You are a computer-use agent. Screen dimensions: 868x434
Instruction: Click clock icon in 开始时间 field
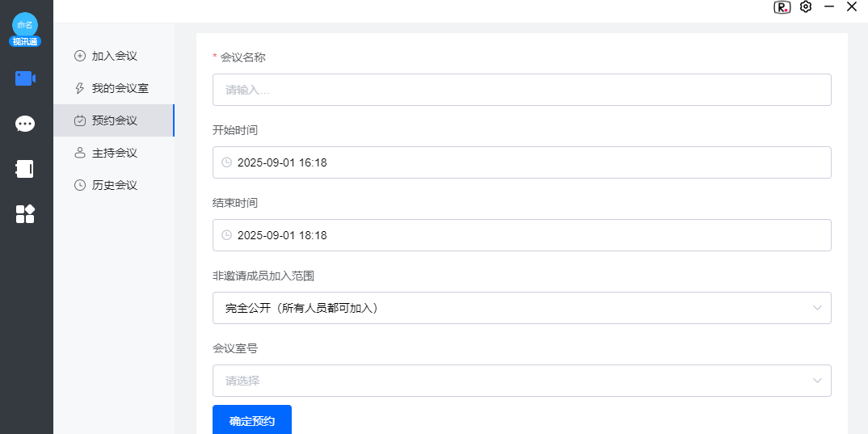[226, 162]
